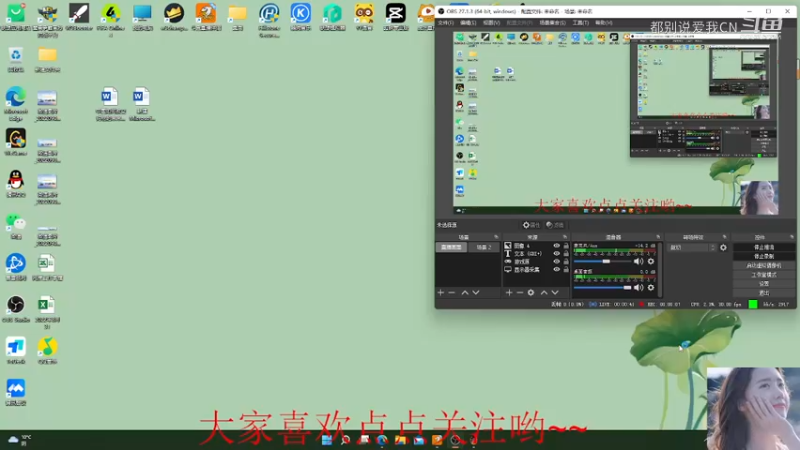
Task: Toggle lock on 图像 4 source
Action: click(566, 246)
